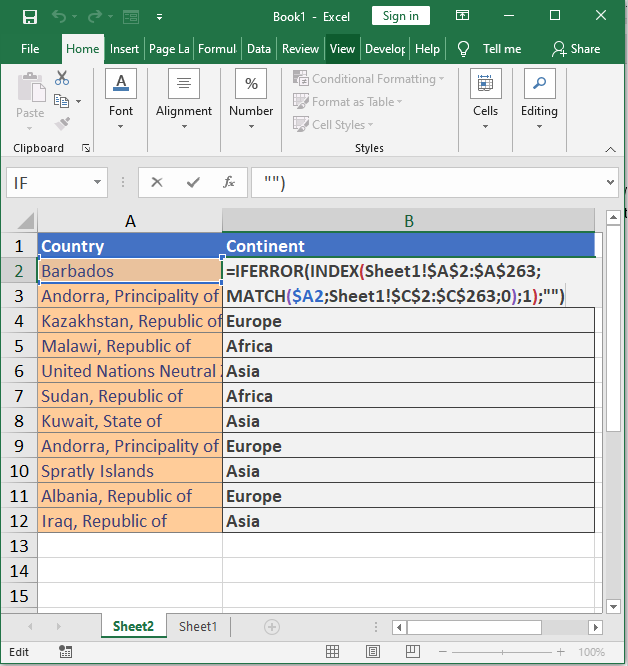The width and height of the screenshot is (628, 666).
Task: Click the Country header cell
Action: (x=130, y=246)
